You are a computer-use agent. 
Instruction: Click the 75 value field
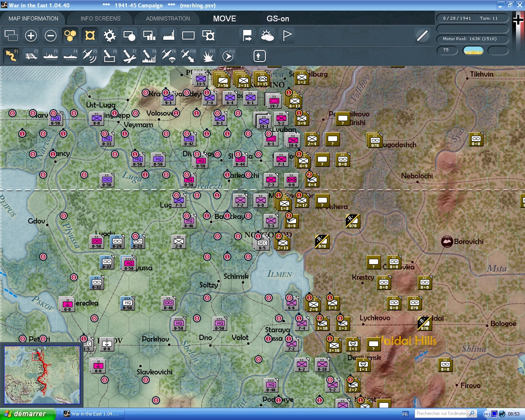(447, 50)
